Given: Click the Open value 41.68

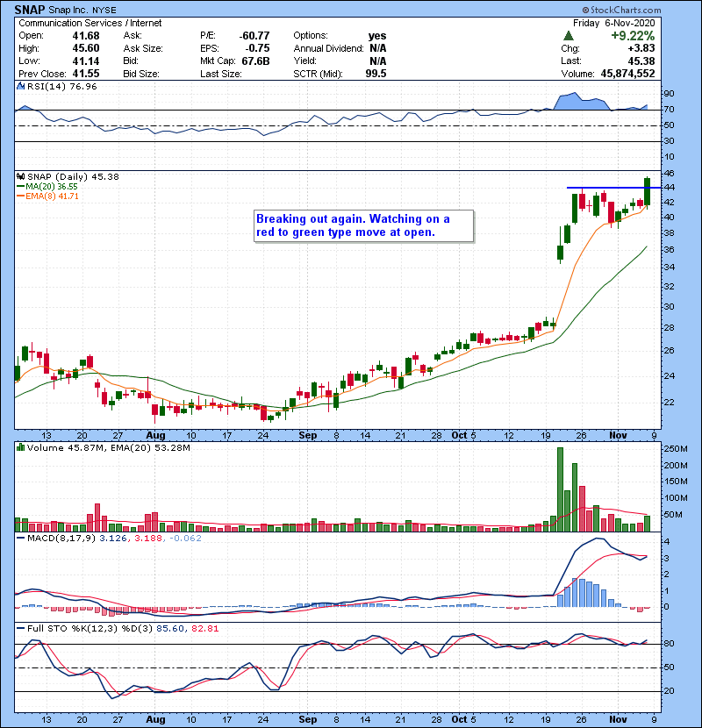Looking at the screenshot, I should pyautogui.click(x=86, y=36).
